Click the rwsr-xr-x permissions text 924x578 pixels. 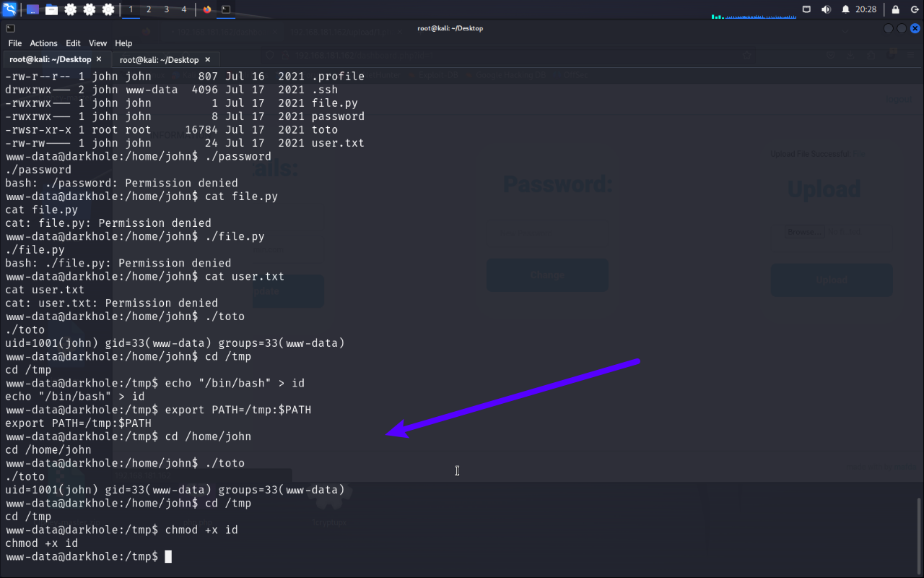coord(38,130)
